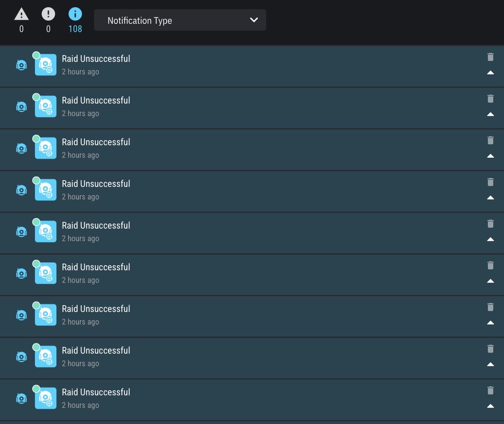Collapse the fourth Raid Unsuccessful notification

point(490,198)
